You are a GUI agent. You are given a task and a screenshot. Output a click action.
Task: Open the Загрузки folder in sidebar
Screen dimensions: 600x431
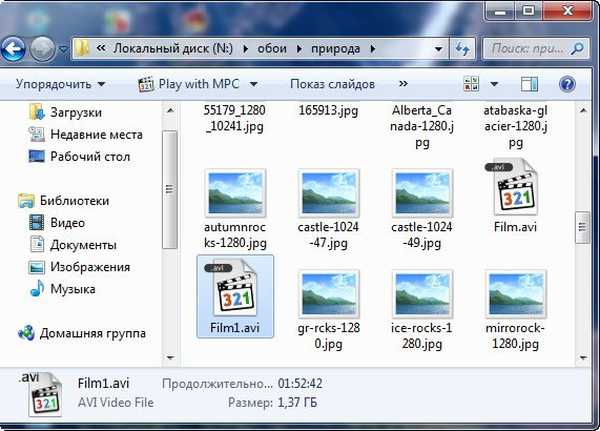(75, 112)
